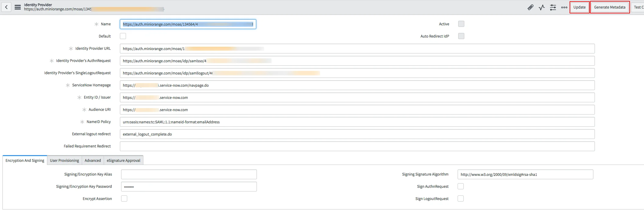644x211 pixels.
Task: Click the Name field label
Action: point(106,24)
